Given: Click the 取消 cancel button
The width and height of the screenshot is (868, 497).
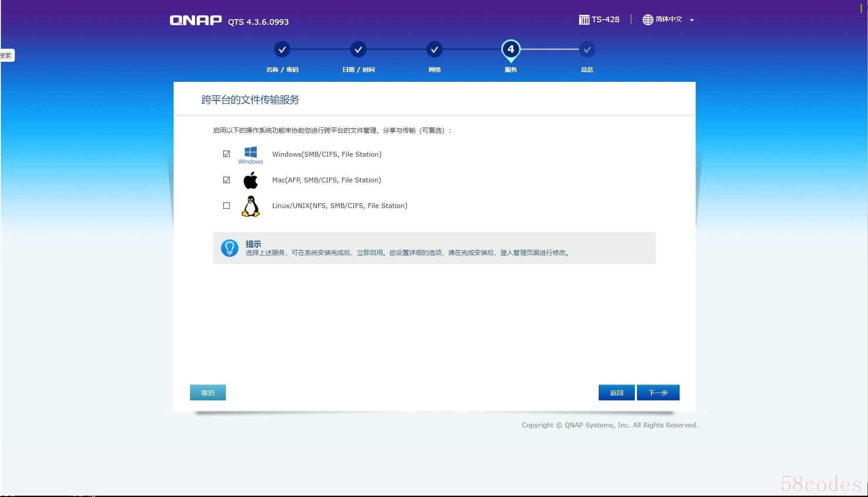Looking at the screenshot, I should tap(208, 393).
